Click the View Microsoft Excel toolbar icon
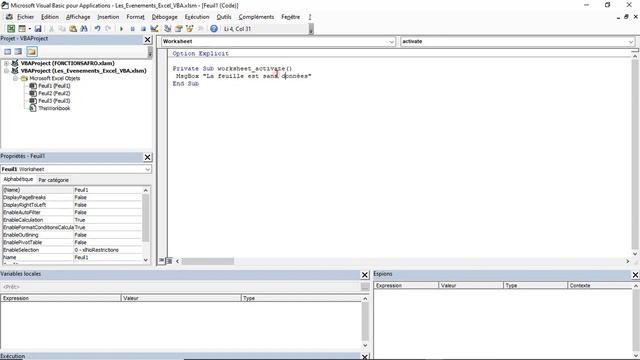Viewport: 640px width, 360px height. tap(11, 29)
